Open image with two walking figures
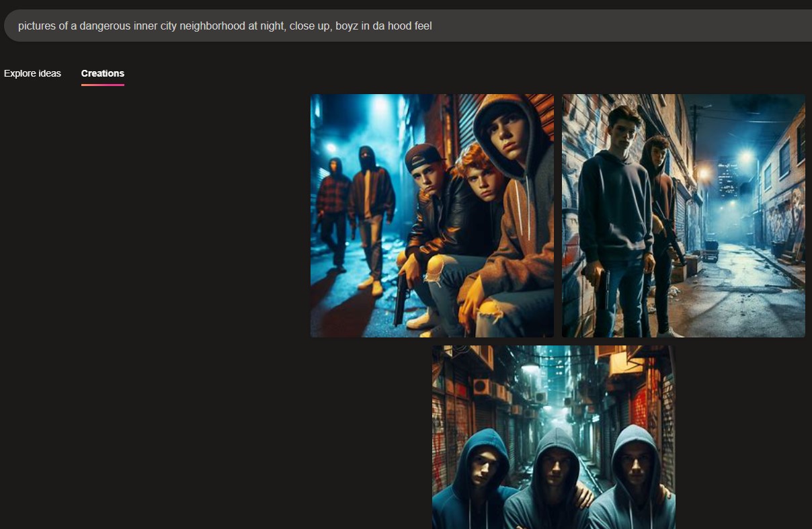 [x=432, y=216]
